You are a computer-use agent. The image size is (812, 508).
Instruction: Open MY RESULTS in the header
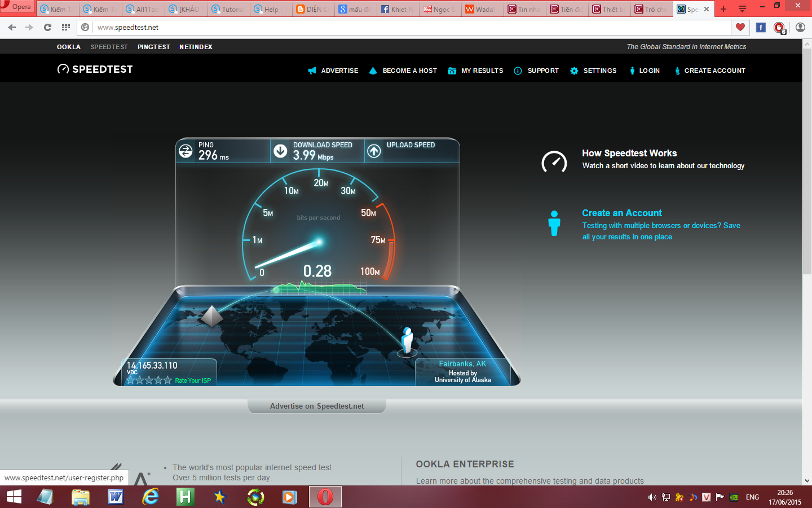475,71
